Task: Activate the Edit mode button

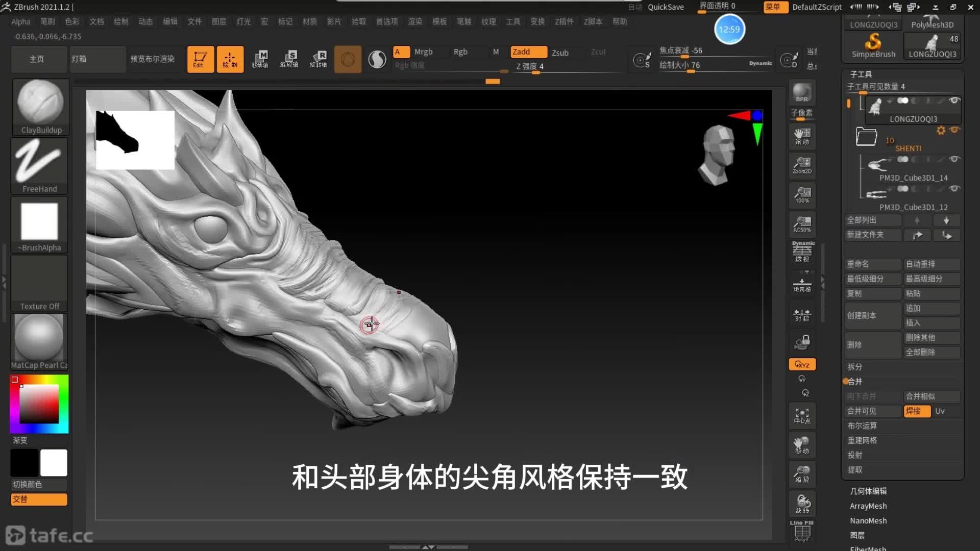Action: (200, 59)
